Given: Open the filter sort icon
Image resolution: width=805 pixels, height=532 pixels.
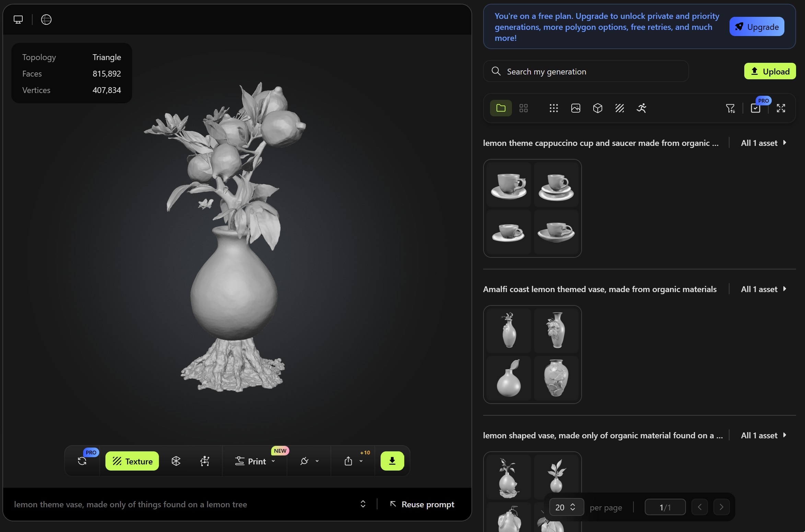Looking at the screenshot, I should pyautogui.click(x=730, y=108).
